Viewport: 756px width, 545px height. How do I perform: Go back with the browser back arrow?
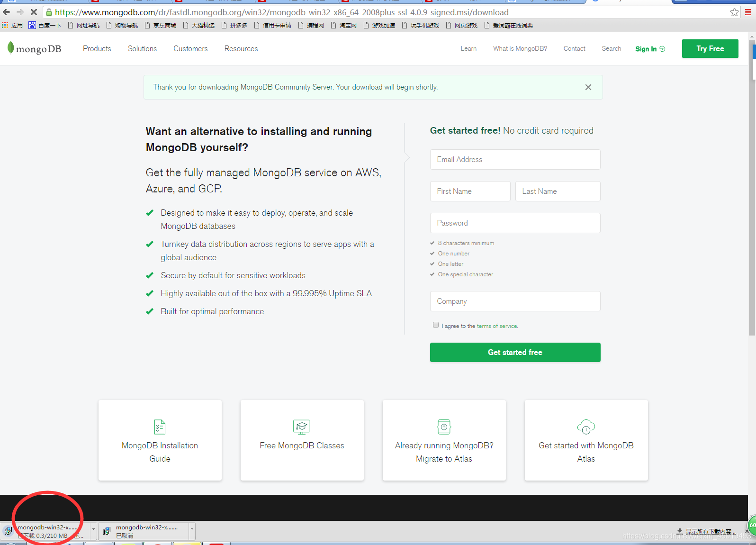(7, 12)
